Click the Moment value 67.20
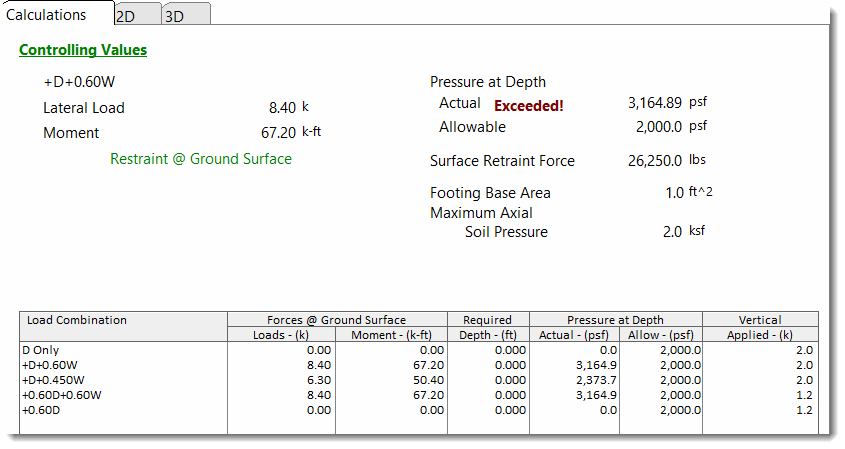 (x=278, y=133)
